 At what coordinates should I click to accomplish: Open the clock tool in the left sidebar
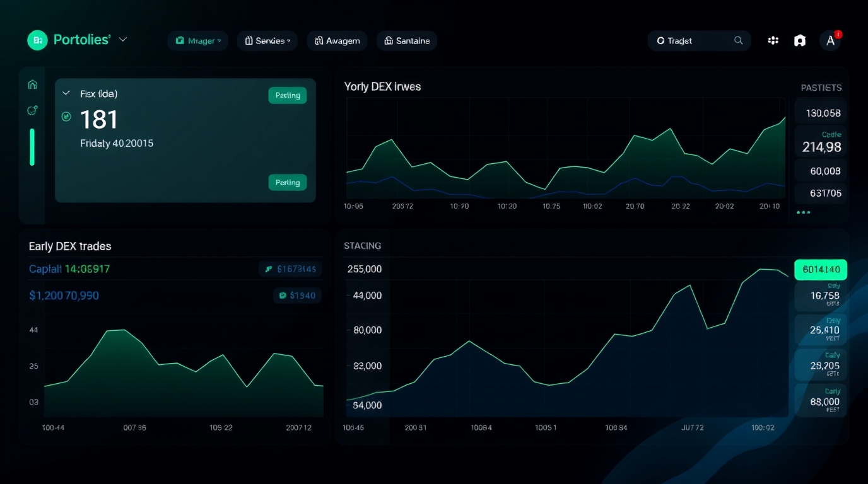32,110
